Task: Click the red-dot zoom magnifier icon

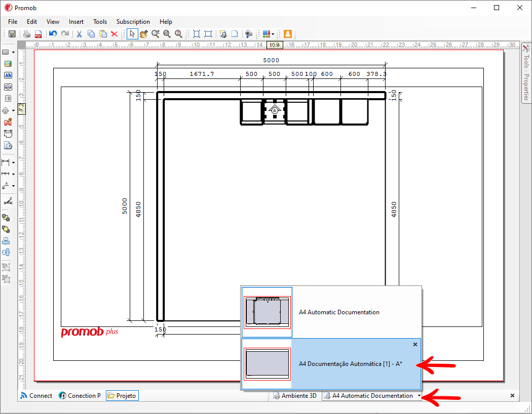Action: (178, 34)
